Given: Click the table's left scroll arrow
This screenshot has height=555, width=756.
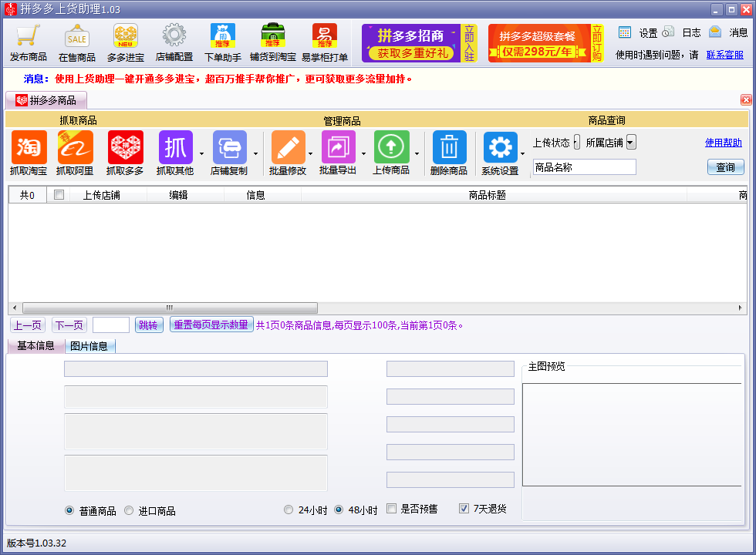Looking at the screenshot, I should [15, 308].
